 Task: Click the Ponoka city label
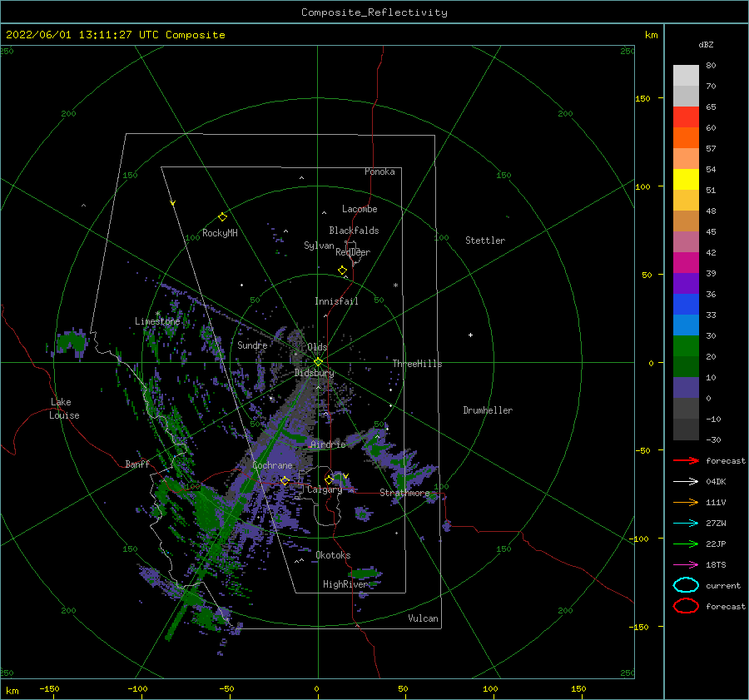[379, 171]
